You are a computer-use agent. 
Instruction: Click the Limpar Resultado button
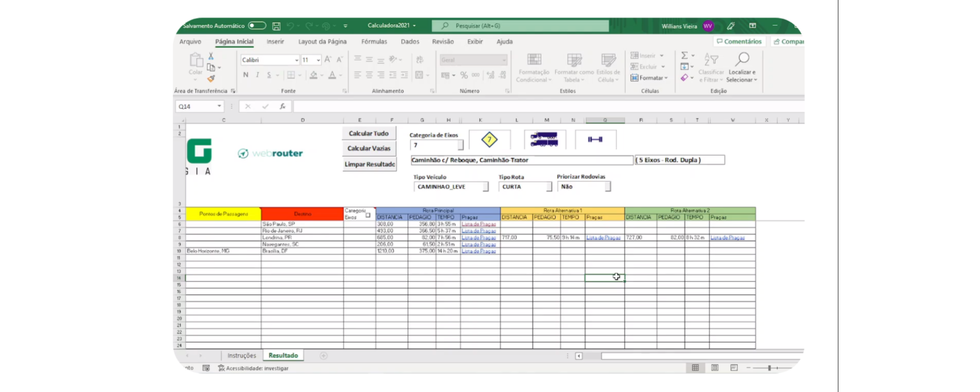point(369,164)
